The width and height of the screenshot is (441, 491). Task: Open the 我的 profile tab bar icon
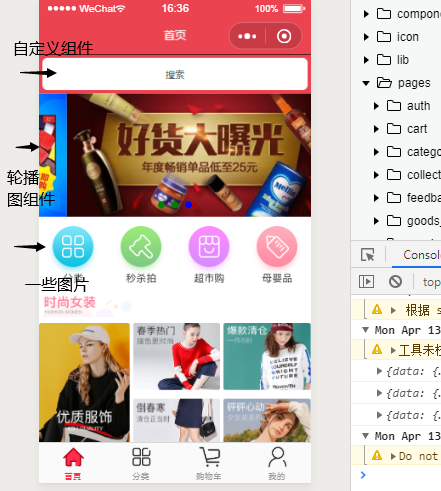click(x=277, y=457)
